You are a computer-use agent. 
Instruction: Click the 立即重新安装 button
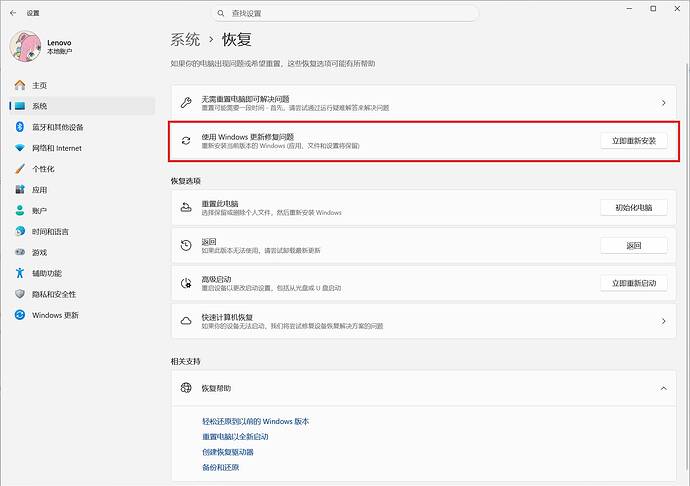tap(634, 141)
